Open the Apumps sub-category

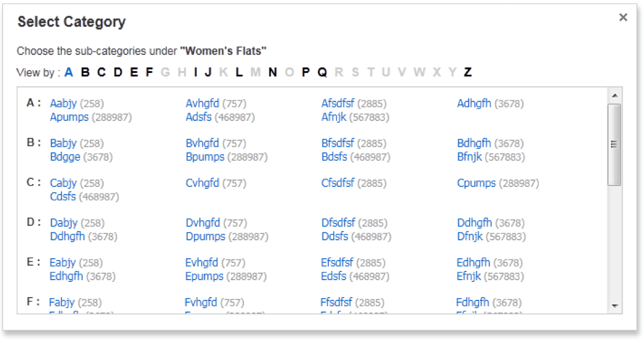click(69, 117)
